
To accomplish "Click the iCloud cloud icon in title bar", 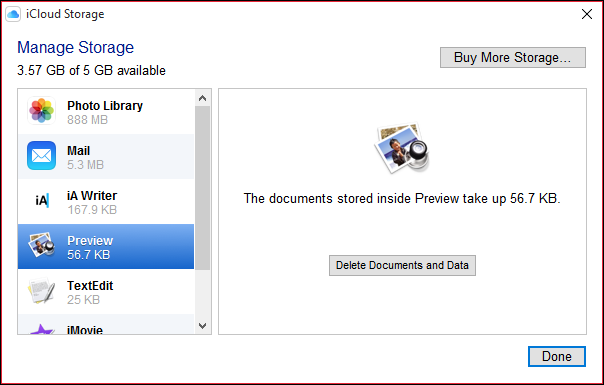I will tap(13, 14).
